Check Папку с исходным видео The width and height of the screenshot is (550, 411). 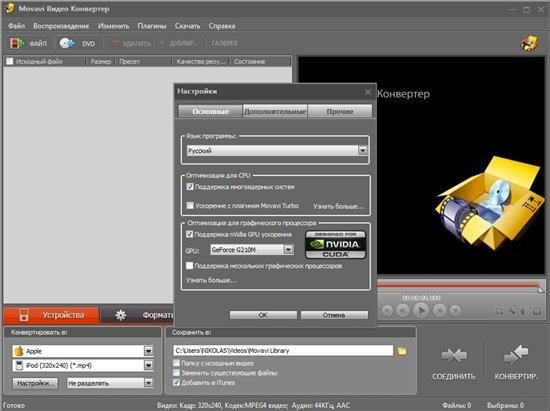coord(176,363)
